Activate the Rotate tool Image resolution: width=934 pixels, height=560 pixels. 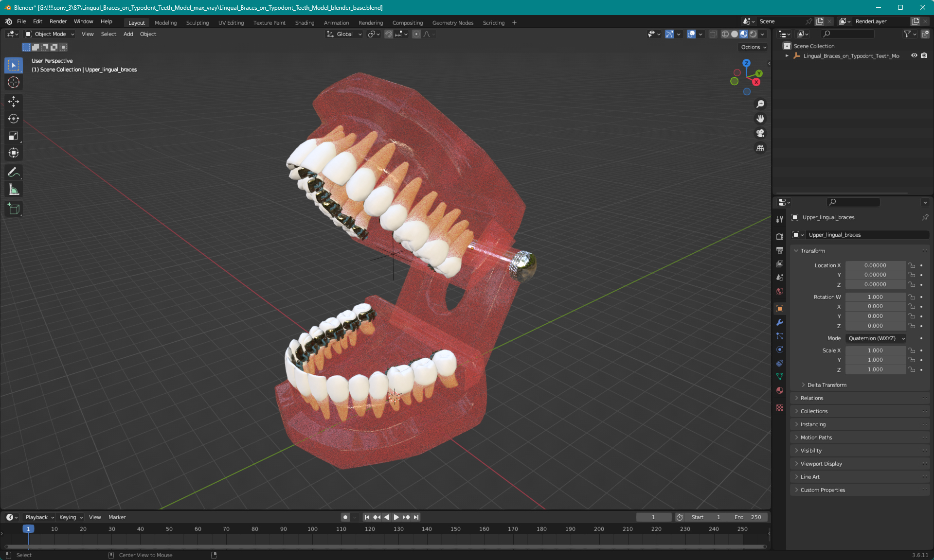point(14,119)
